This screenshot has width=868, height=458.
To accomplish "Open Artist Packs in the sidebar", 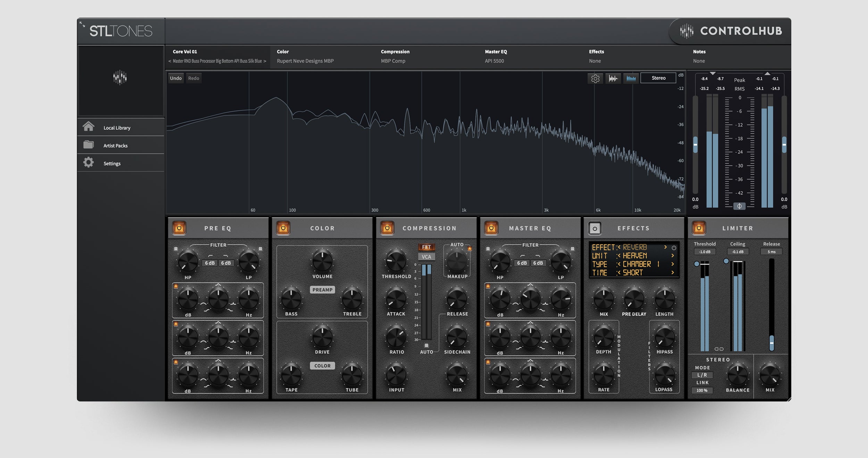I will click(121, 145).
